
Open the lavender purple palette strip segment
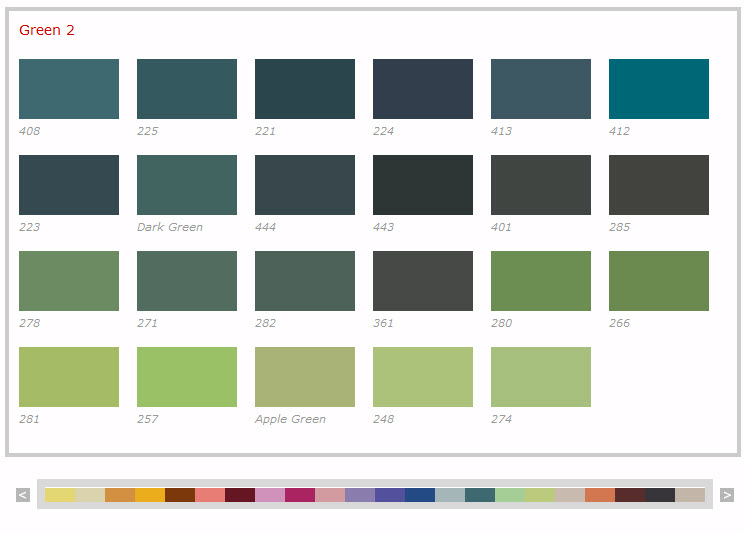coord(360,495)
